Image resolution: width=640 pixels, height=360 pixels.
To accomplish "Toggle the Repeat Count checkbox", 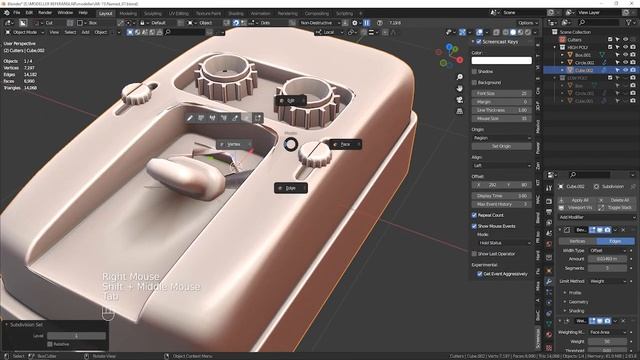I will tap(474, 215).
